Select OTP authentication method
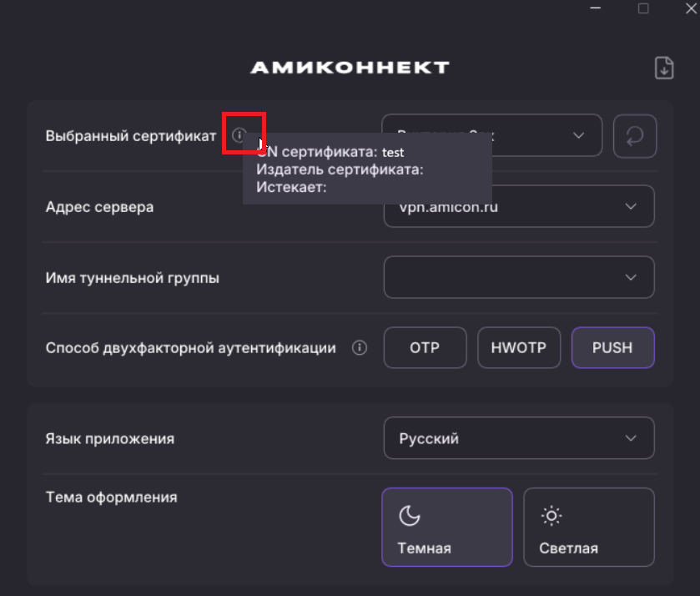The width and height of the screenshot is (700, 596). pyautogui.click(x=425, y=347)
